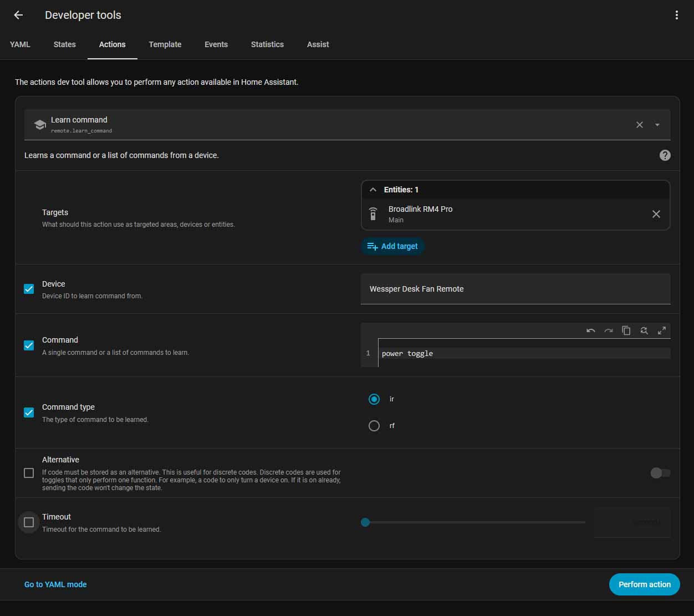
Task: Open the action picker dropdown arrow
Action: (657, 125)
